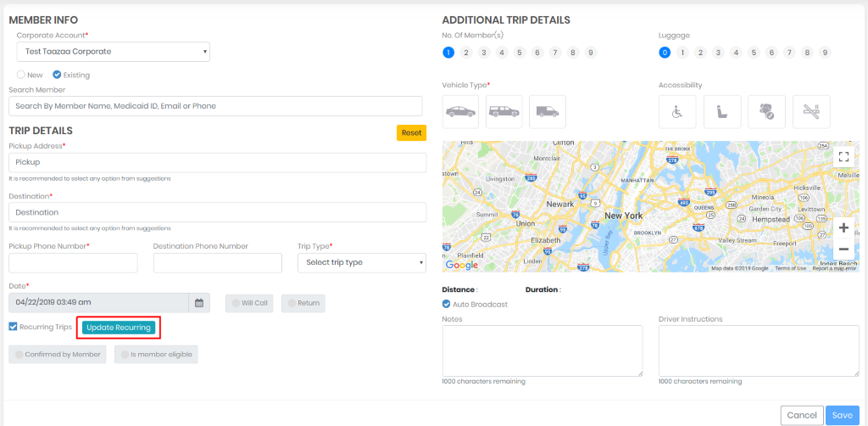Set luggage count to 5
The image size is (868, 426).
754,53
